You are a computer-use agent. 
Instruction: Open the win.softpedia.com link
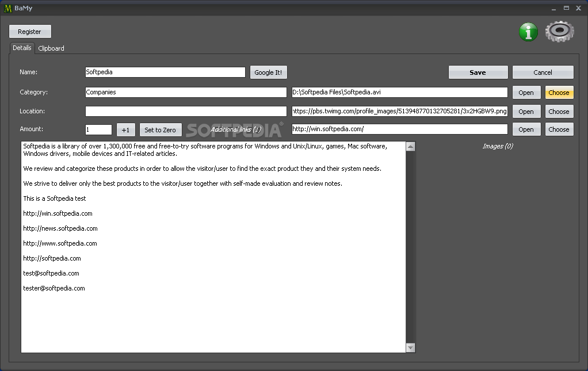526,129
